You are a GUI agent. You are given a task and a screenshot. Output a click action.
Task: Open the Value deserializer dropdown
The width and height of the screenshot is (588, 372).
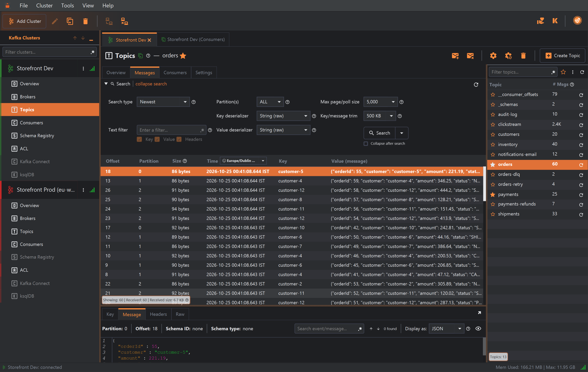pyautogui.click(x=283, y=130)
